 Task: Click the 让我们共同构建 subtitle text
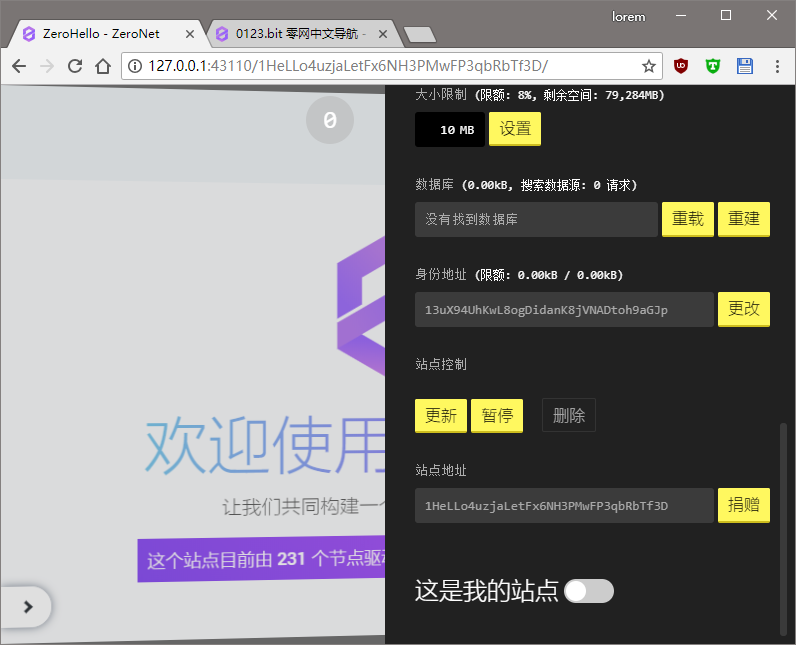pos(304,507)
